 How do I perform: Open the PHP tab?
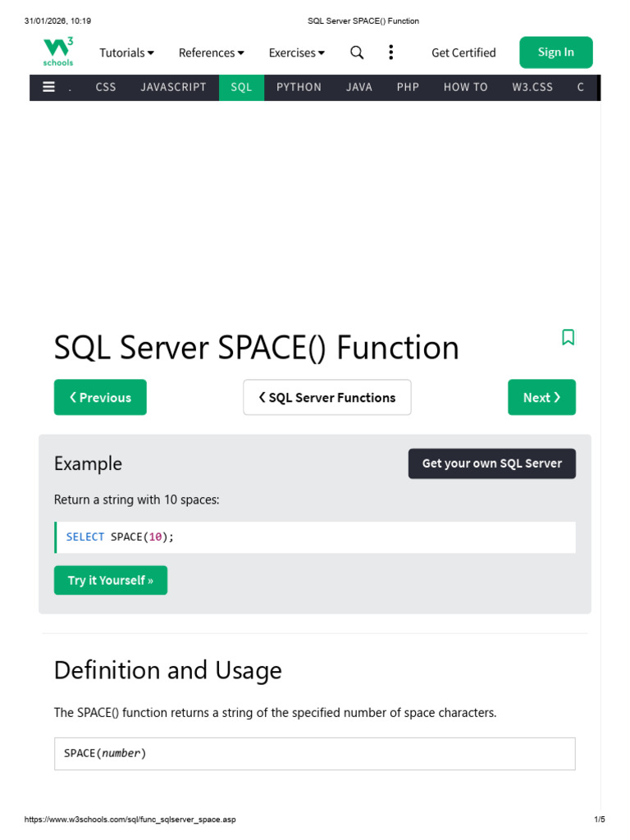coord(408,87)
